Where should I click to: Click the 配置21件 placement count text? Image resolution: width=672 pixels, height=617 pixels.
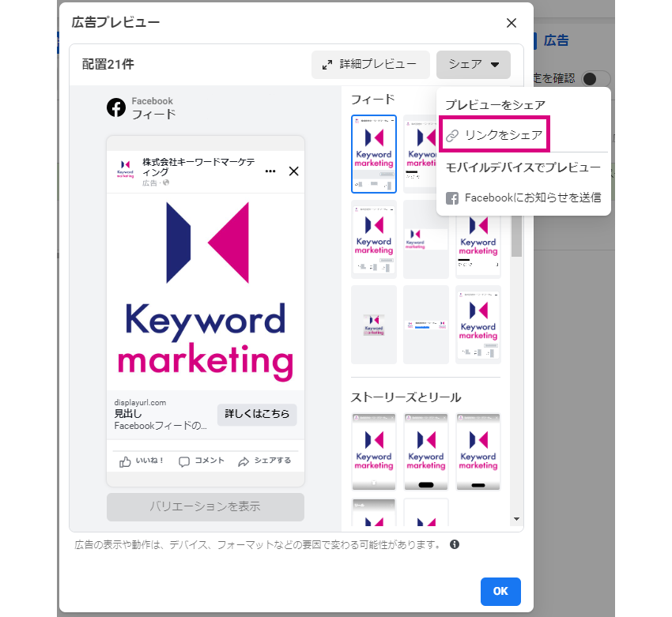(108, 65)
